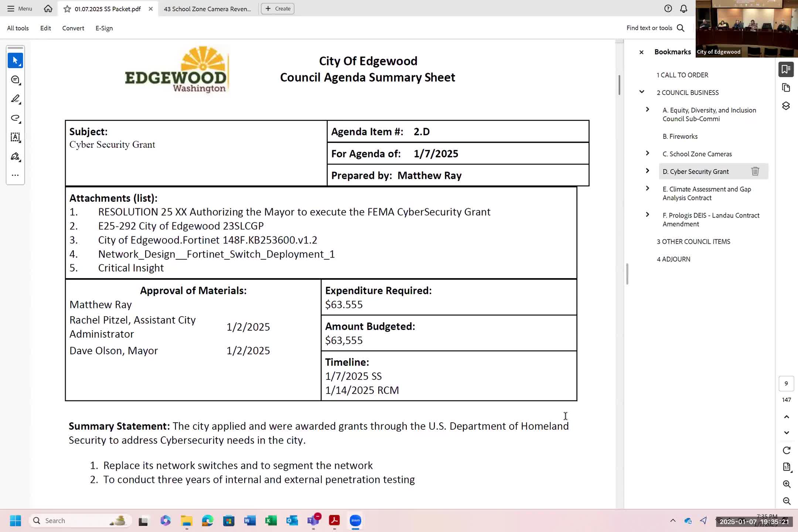Expand the Prologis DEIS bookmark
798x532 pixels.
click(647, 214)
